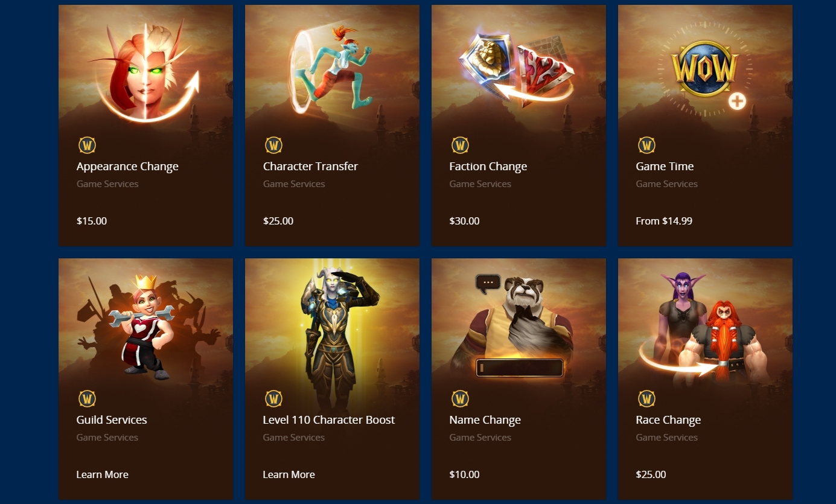Click the WoW icon above Game Time
Image resolution: width=836 pixels, height=504 pixels.
pos(647,145)
